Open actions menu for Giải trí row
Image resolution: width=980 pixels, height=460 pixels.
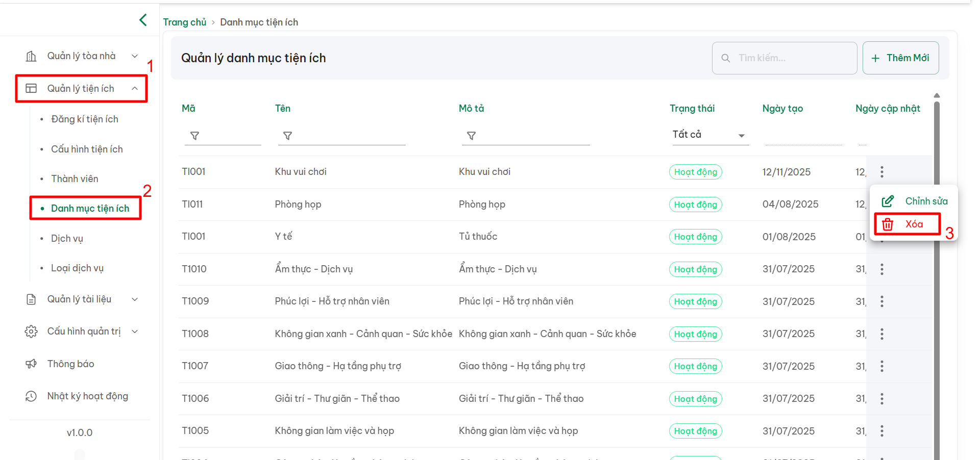point(881,399)
